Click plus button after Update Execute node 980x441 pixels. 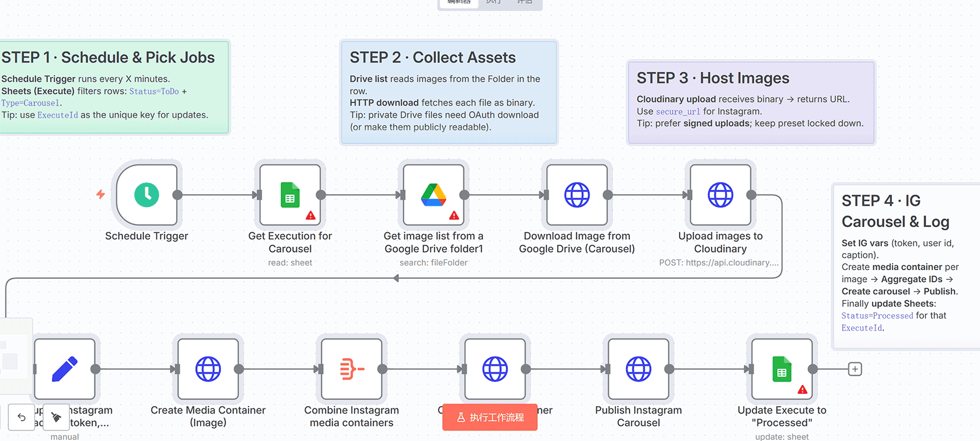pos(855,369)
